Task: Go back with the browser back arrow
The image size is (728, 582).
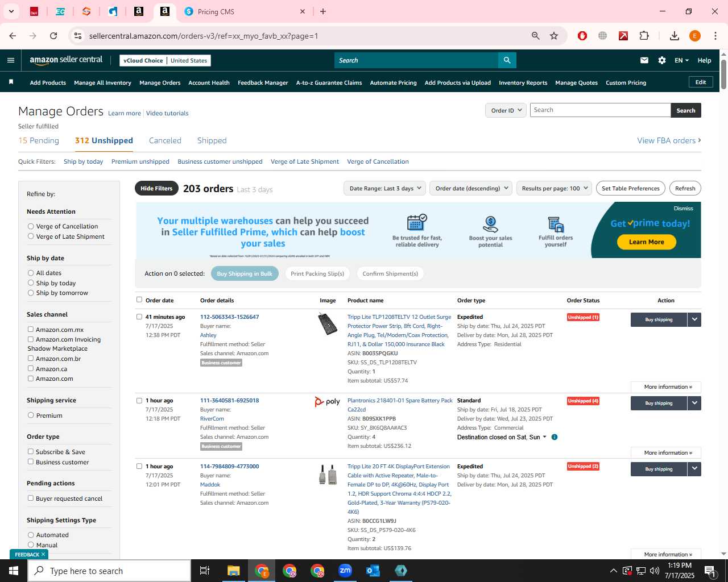Action: coord(13,36)
